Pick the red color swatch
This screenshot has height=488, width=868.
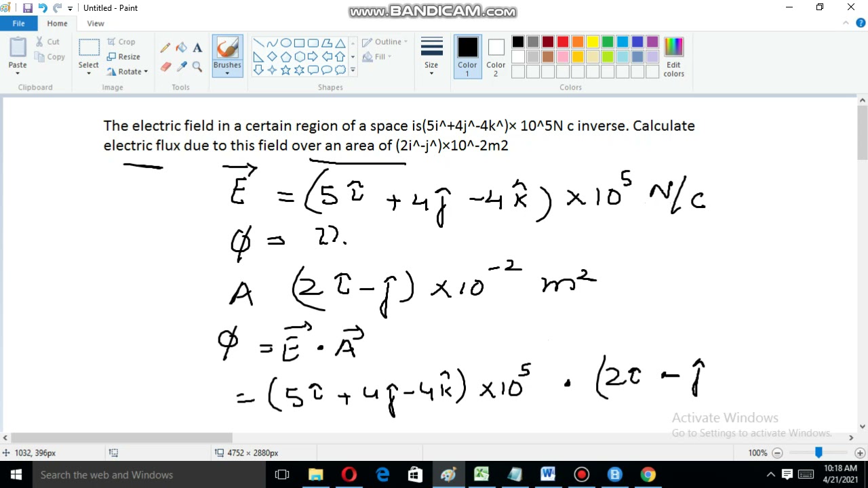[563, 42]
